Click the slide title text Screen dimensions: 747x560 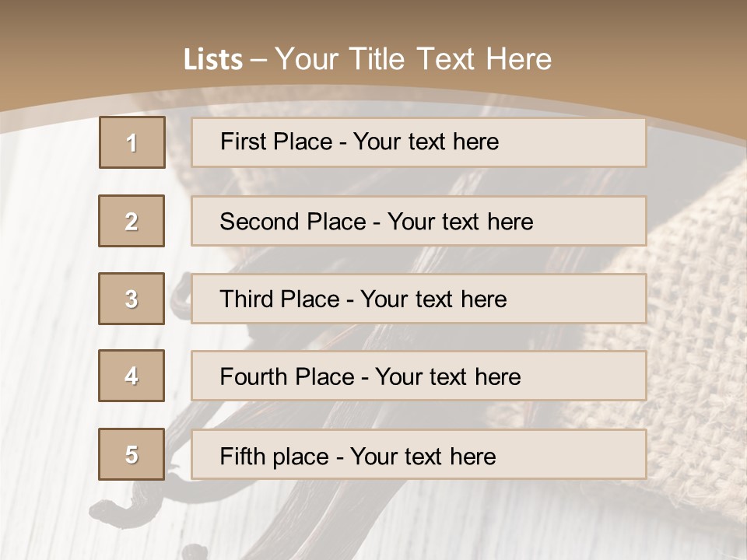tap(367, 59)
